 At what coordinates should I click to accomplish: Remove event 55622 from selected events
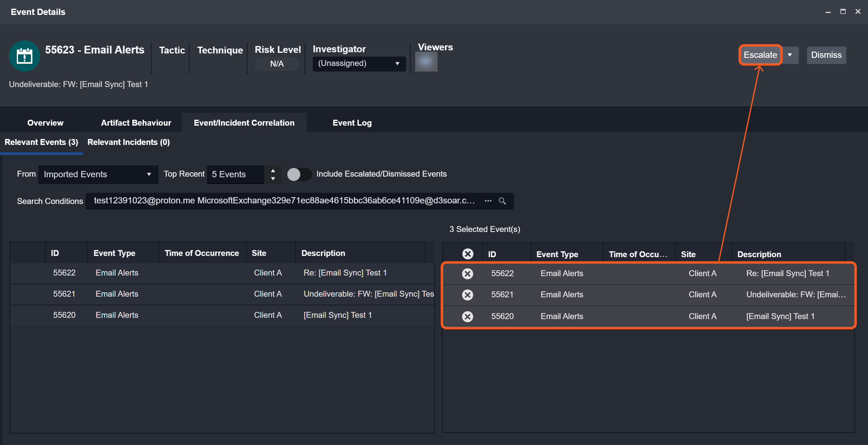467,274
